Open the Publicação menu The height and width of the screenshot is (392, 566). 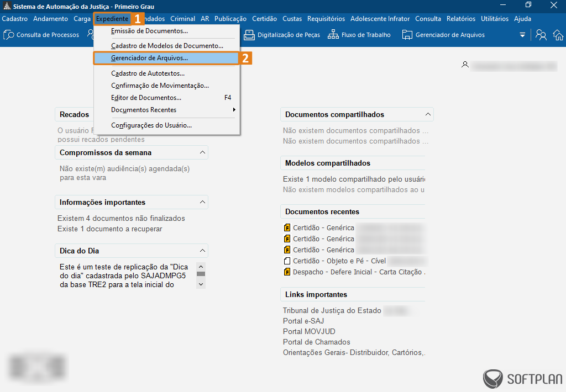coord(230,19)
